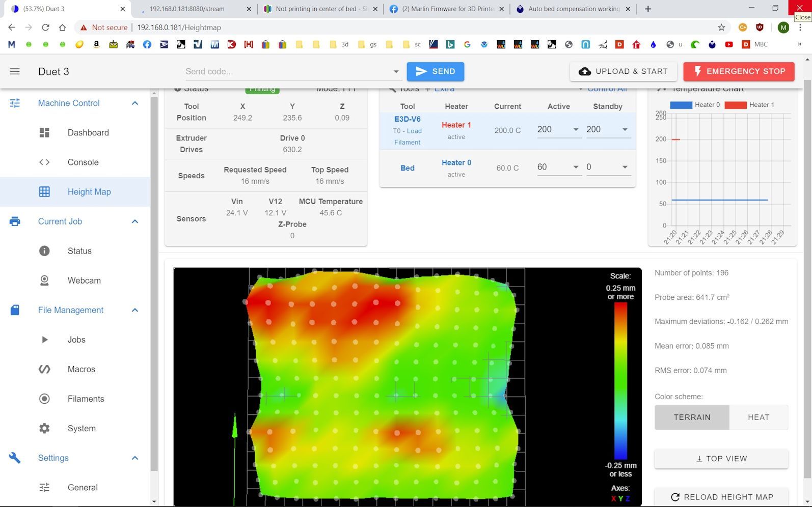Click the T0 - Load Filament link
Image resolution: width=812 pixels, height=507 pixels.
pyautogui.click(x=407, y=136)
